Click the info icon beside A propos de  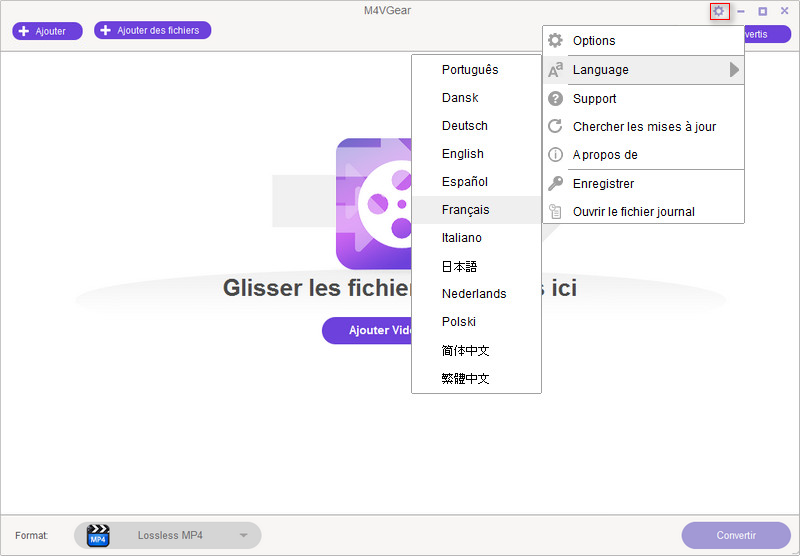point(555,155)
